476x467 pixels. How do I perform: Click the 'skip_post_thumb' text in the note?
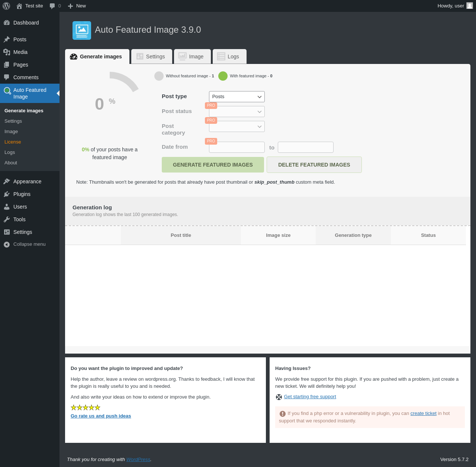(274, 182)
